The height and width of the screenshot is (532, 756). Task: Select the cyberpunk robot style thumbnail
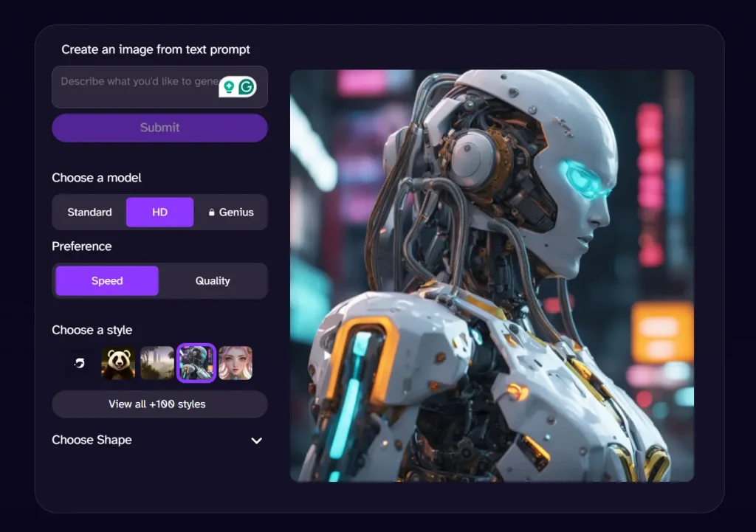pos(196,363)
